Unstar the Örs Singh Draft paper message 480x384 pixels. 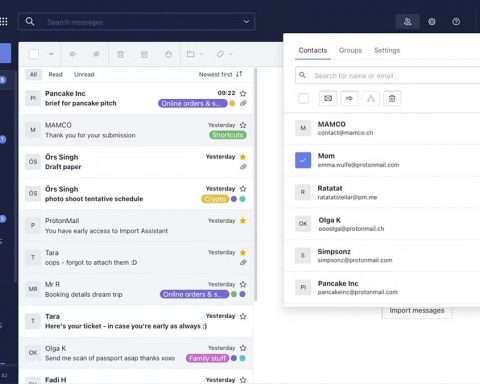pyautogui.click(x=243, y=157)
